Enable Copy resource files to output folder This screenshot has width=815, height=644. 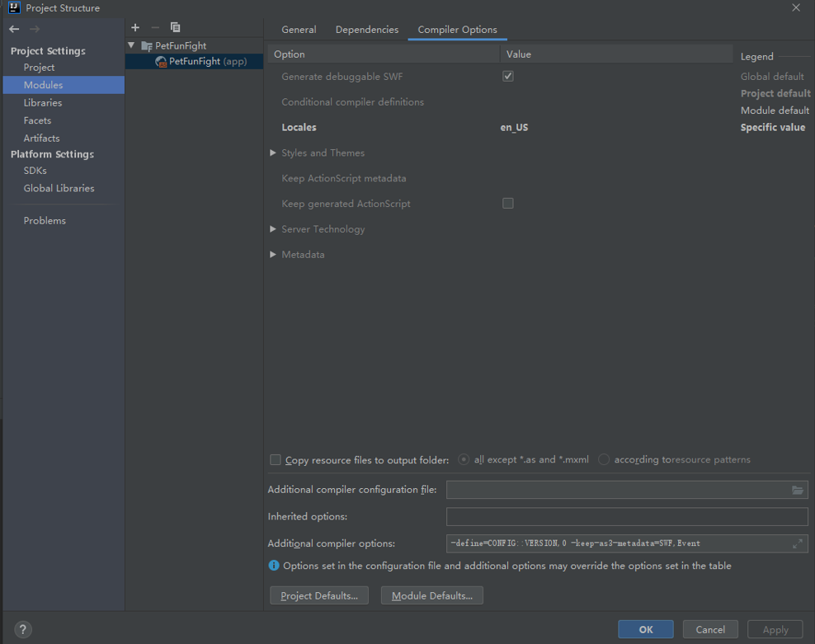pyautogui.click(x=276, y=460)
